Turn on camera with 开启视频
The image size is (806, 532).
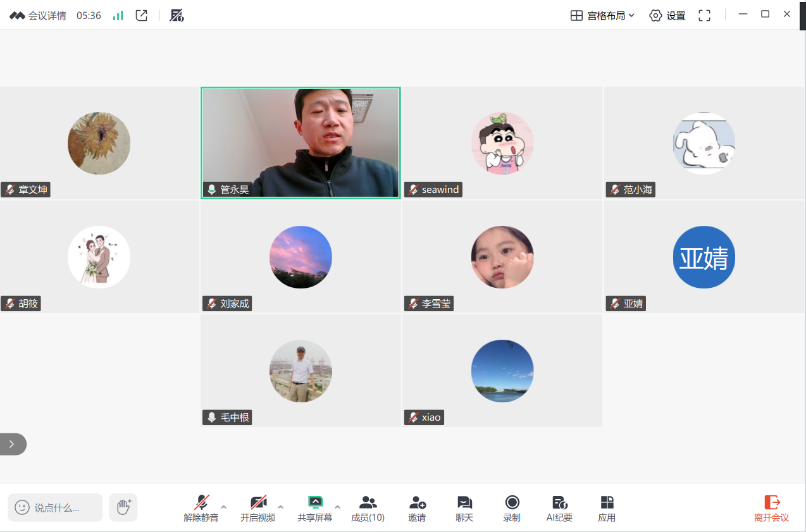pyautogui.click(x=257, y=508)
